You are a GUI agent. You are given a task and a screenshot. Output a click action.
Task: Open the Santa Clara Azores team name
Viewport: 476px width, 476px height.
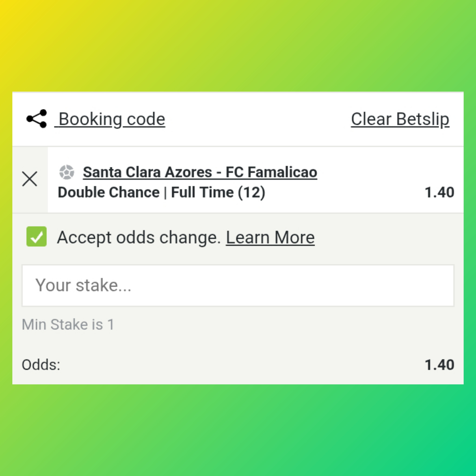pyautogui.click(x=147, y=172)
